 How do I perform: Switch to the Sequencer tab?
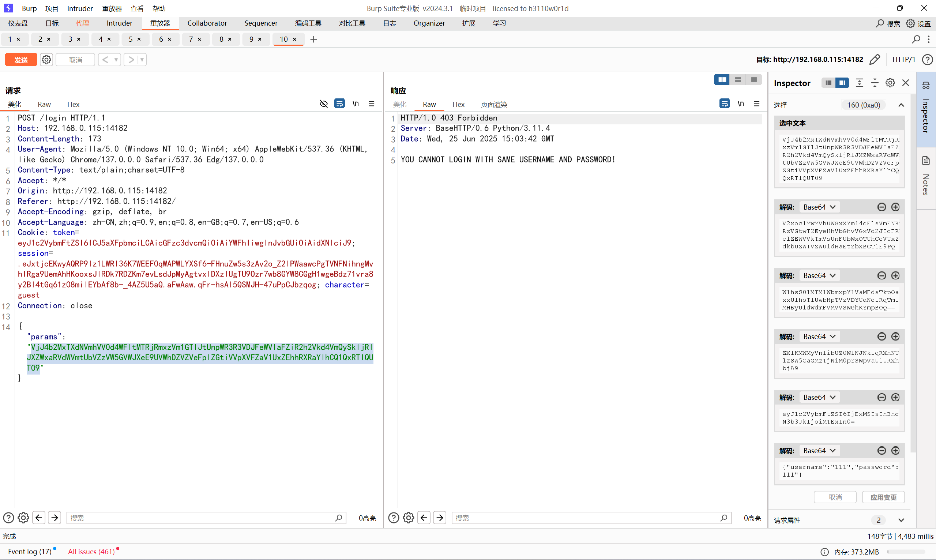click(261, 23)
